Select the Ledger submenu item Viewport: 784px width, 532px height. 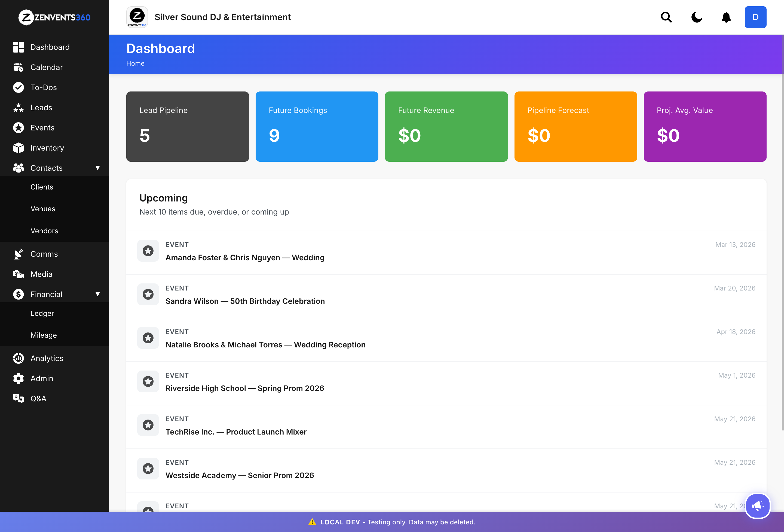[x=42, y=313]
